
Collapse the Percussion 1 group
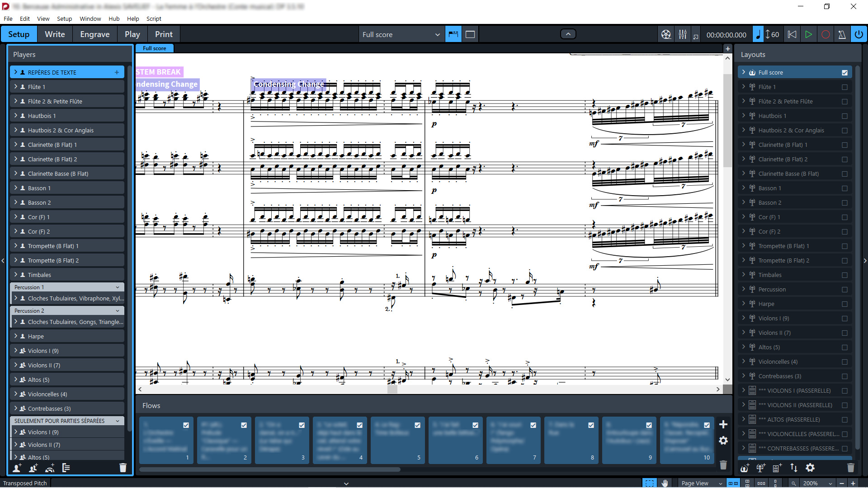click(118, 287)
